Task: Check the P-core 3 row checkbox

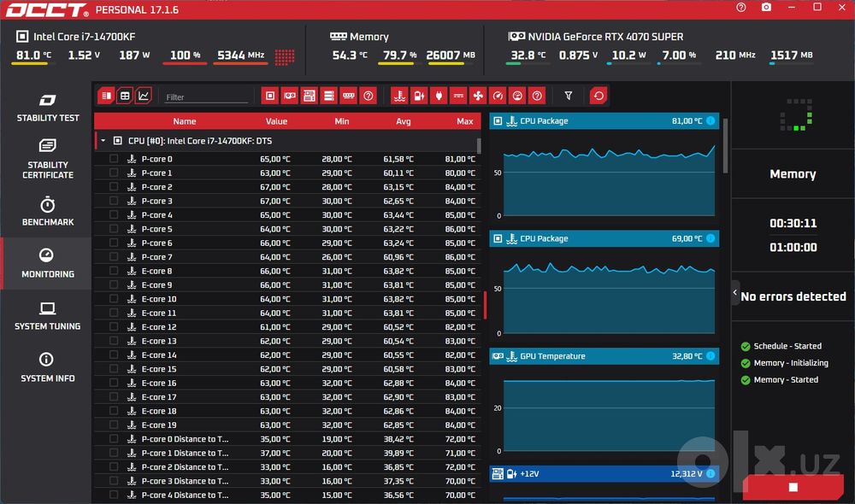Action: [x=114, y=201]
